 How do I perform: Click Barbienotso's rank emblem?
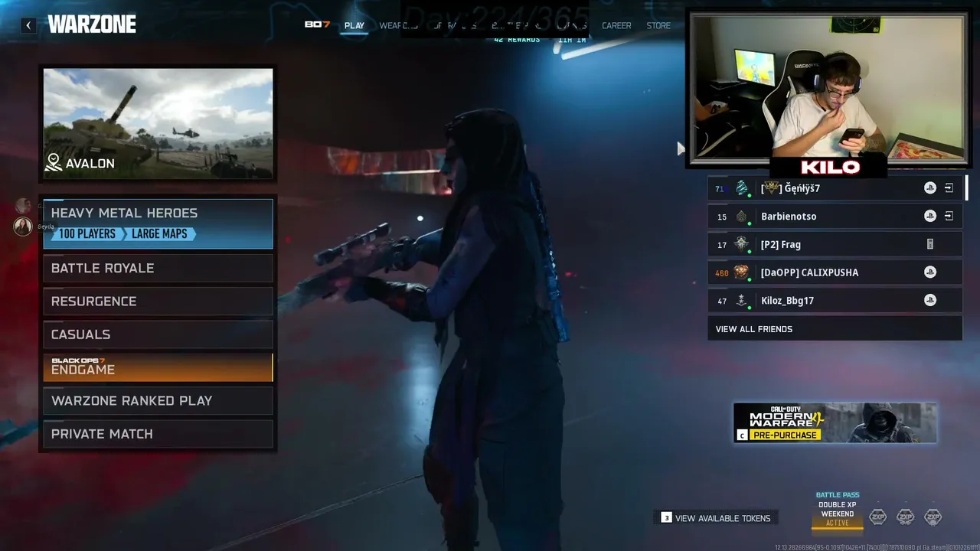coord(741,217)
